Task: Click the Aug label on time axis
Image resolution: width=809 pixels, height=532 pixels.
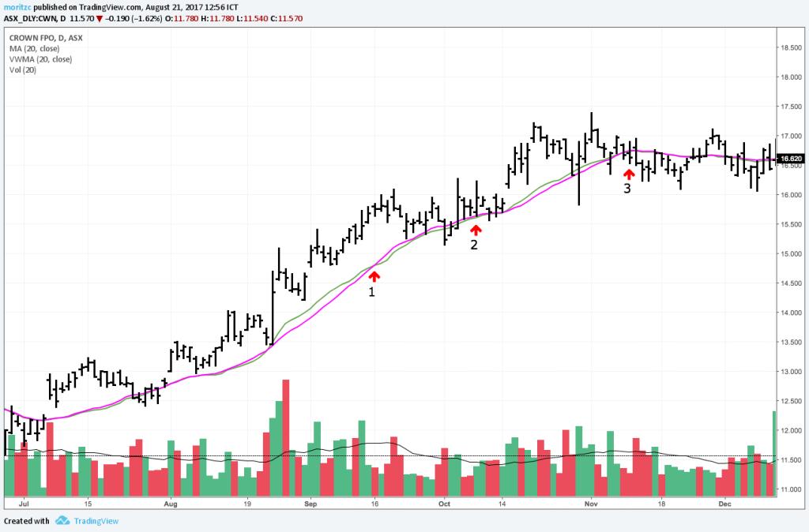Action: [171, 504]
